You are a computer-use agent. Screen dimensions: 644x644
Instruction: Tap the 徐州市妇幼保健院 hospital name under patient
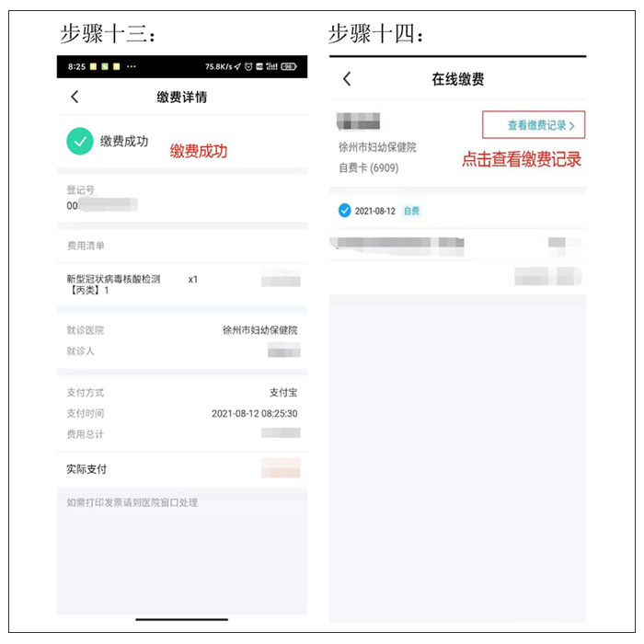pyautogui.click(x=377, y=147)
